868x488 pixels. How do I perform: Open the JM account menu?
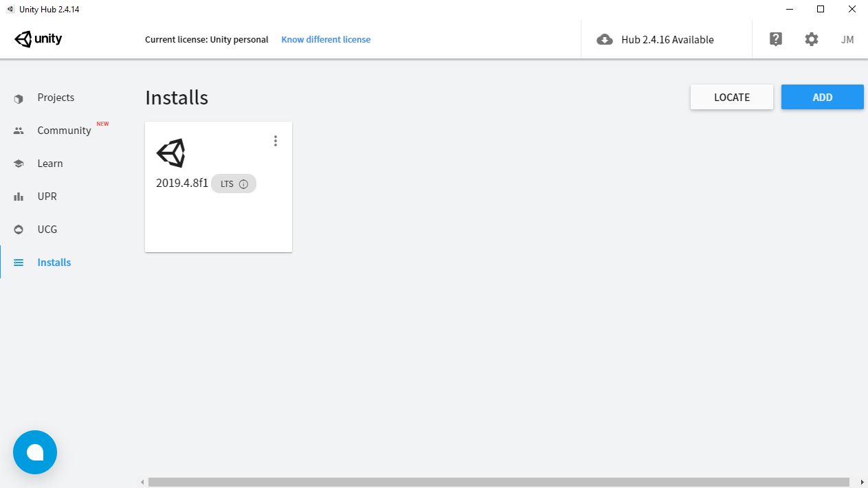[847, 40]
